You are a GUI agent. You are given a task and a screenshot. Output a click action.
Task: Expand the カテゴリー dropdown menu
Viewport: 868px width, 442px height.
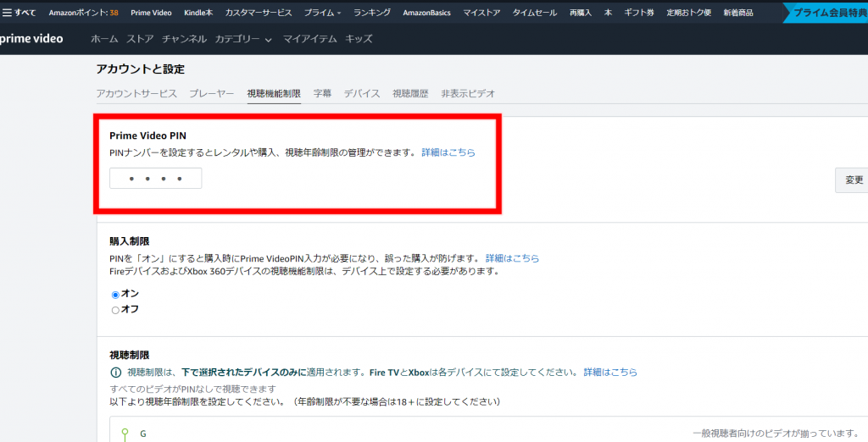pyautogui.click(x=243, y=40)
